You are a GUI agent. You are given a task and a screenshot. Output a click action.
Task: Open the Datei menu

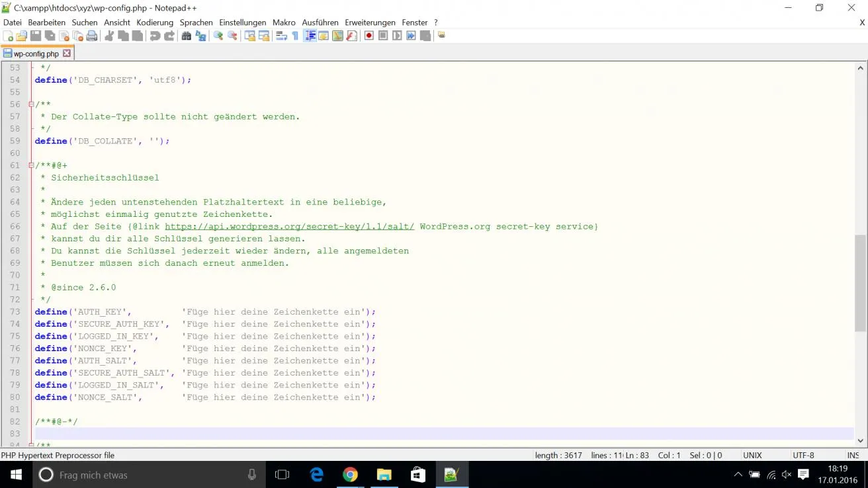click(13, 22)
